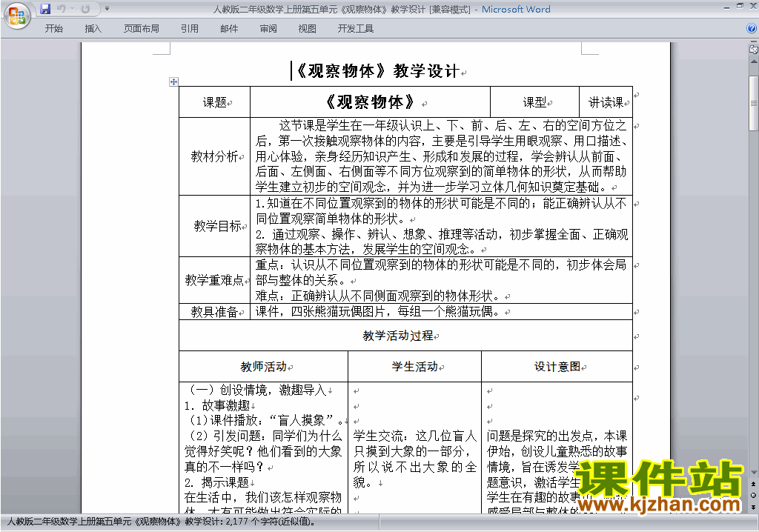Click the scrollbar up arrow
759x532 pixels.
pyautogui.click(x=753, y=62)
